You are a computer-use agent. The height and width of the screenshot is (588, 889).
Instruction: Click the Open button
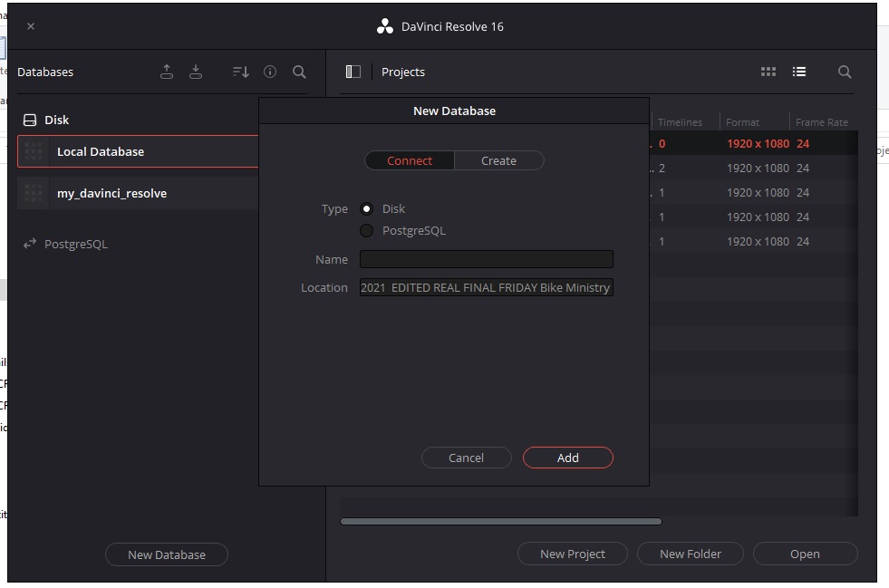[805, 554]
